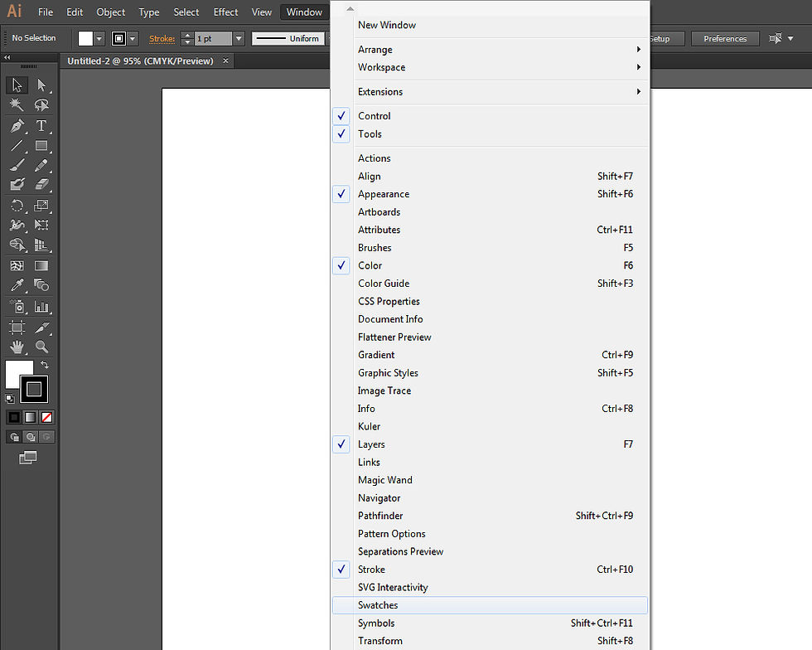This screenshot has width=812, height=650.
Task: Switch to Untitled-2 document tab
Action: point(140,61)
